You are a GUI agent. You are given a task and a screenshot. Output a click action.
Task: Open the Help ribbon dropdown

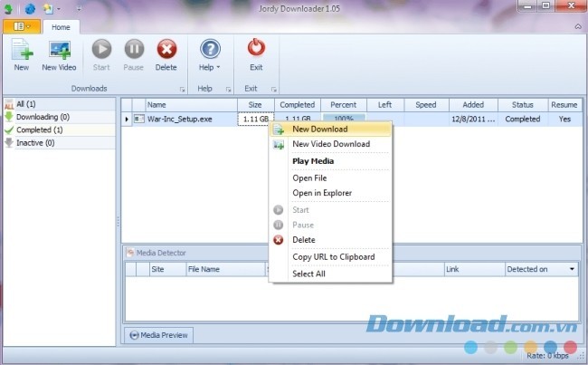(210, 55)
